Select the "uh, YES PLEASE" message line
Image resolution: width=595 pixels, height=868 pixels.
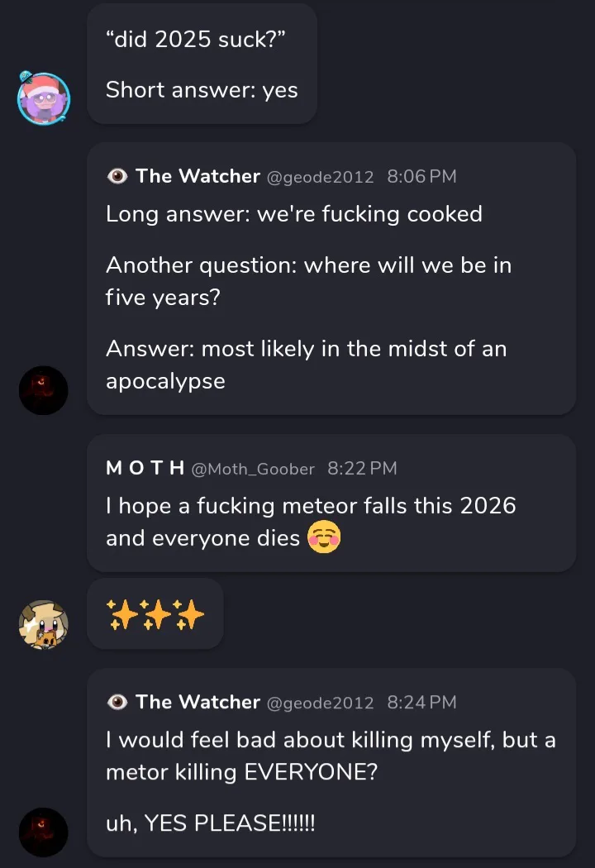(210, 823)
